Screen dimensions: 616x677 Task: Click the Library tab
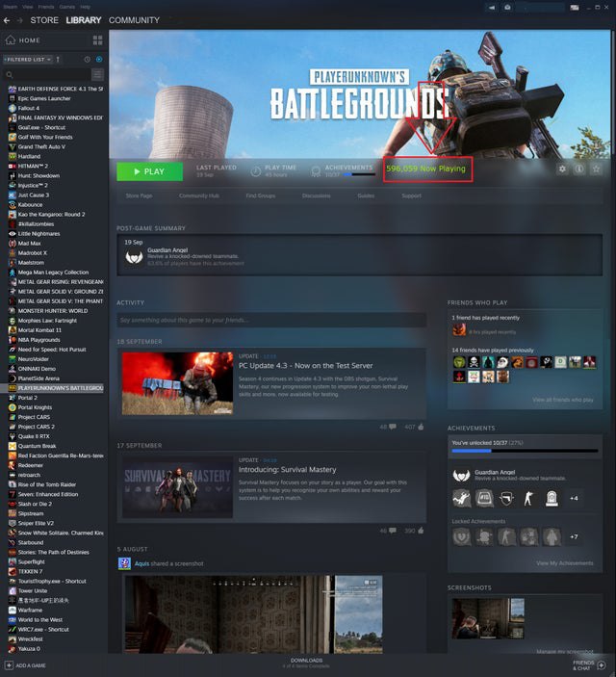pyautogui.click(x=84, y=20)
